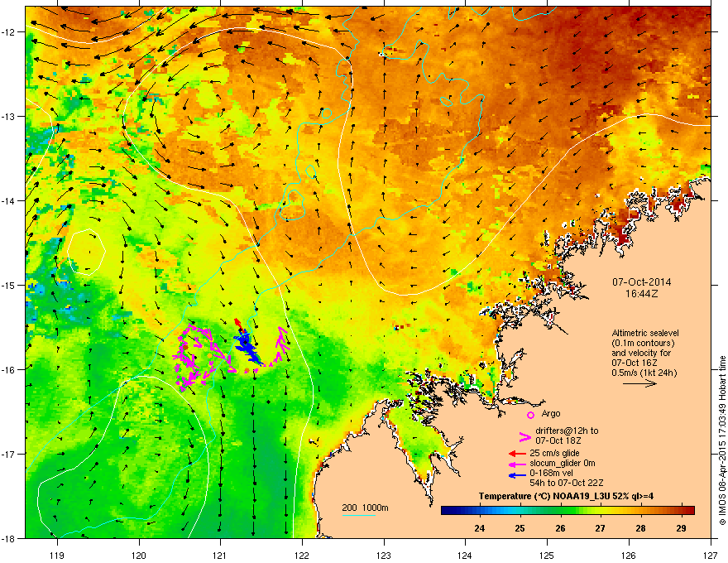The image size is (728, 563).
Task: Click the text '(0.1m contours)'
Action: [x=643, y=343]
